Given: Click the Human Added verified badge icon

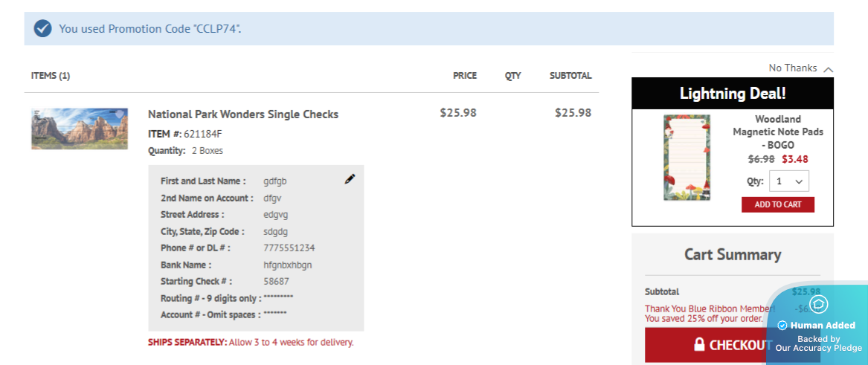Looking at the screenshot, I should pyautogui.click(x=782, y=326).
